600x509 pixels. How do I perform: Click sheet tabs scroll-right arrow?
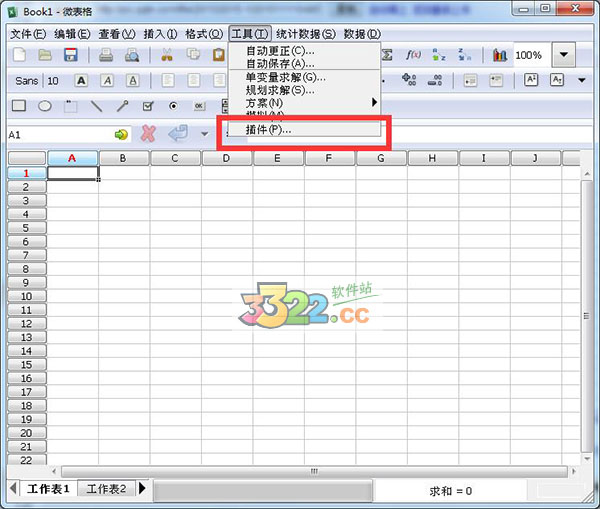(x=142, y=488)
